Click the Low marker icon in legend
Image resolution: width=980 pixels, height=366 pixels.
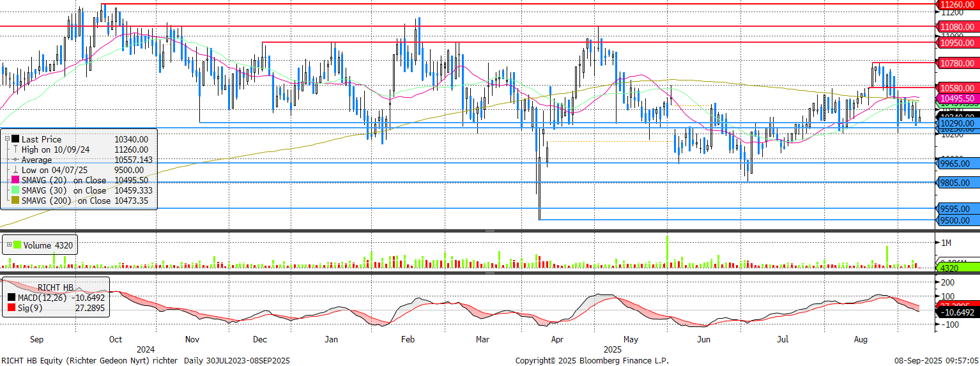click(x=15, y=170)
